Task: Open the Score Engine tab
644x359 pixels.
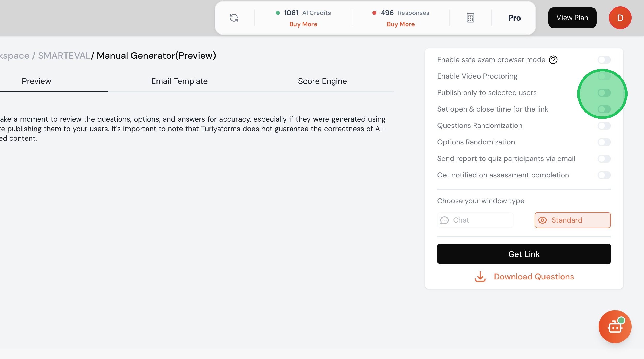Action: coord(322,81)
